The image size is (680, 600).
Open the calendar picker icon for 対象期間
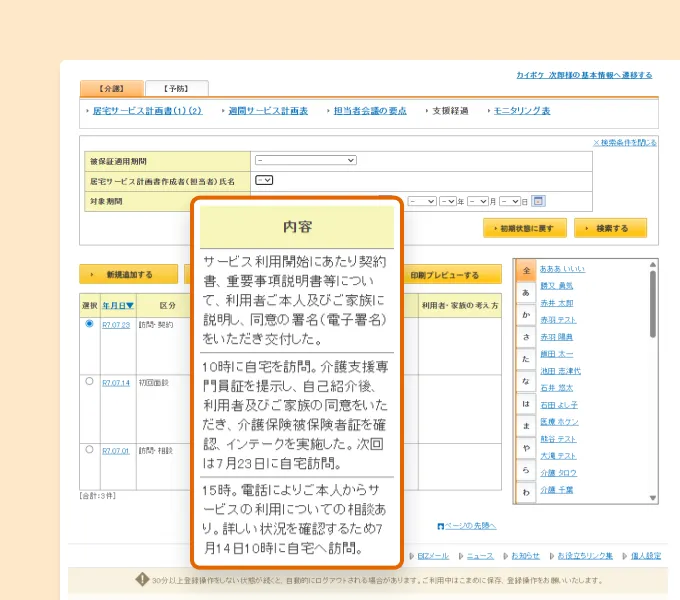[538, 201]
